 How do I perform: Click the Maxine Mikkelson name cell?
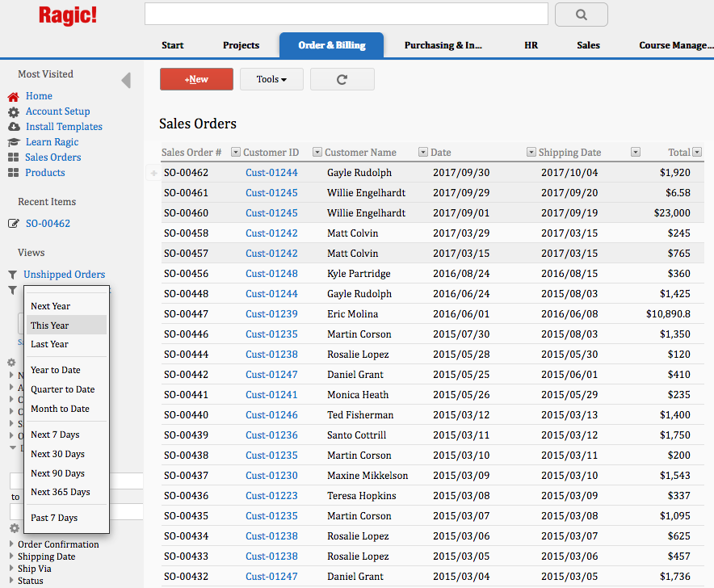coord(367,476)
